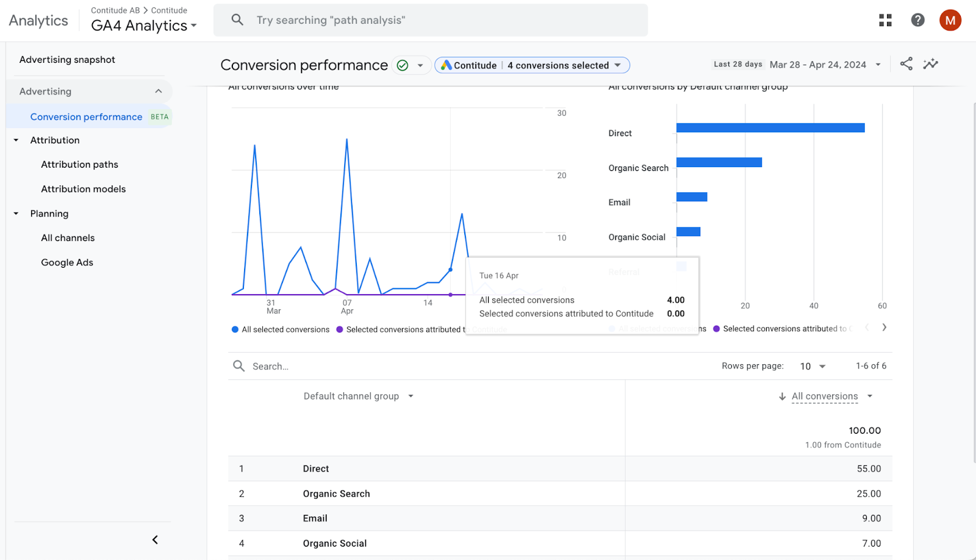
Task: Select Google Ads under Planning
Action: (67, 262)
